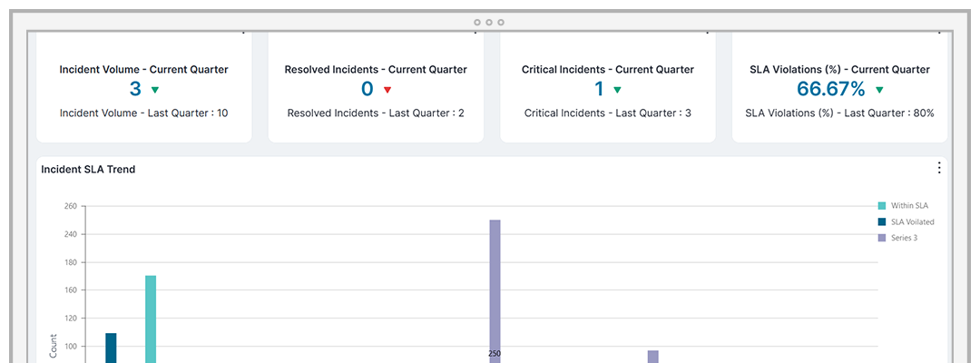Viewport: 980px width, 363px height.
Task: Click the Count y-axis label
Action: click(x=54, y=347)
